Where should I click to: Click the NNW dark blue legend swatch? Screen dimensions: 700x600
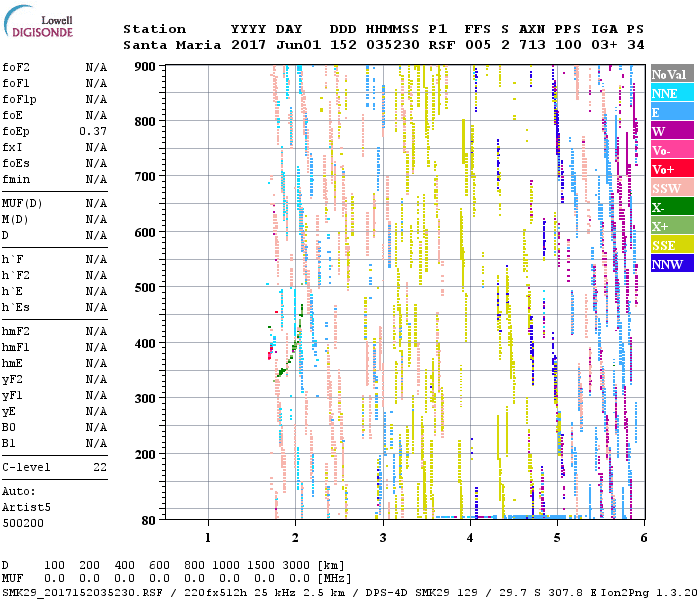672,264
